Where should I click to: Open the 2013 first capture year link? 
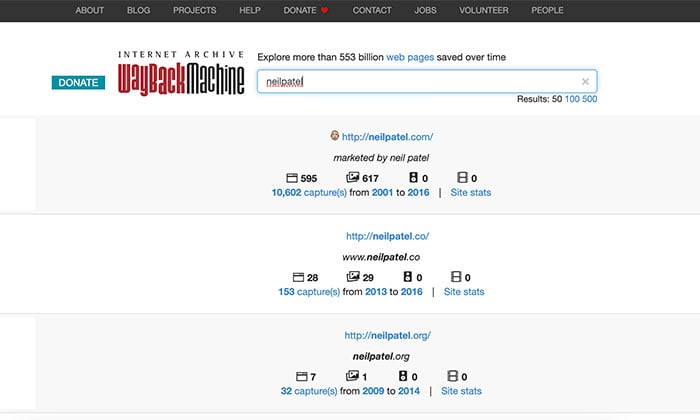point(376,292)
